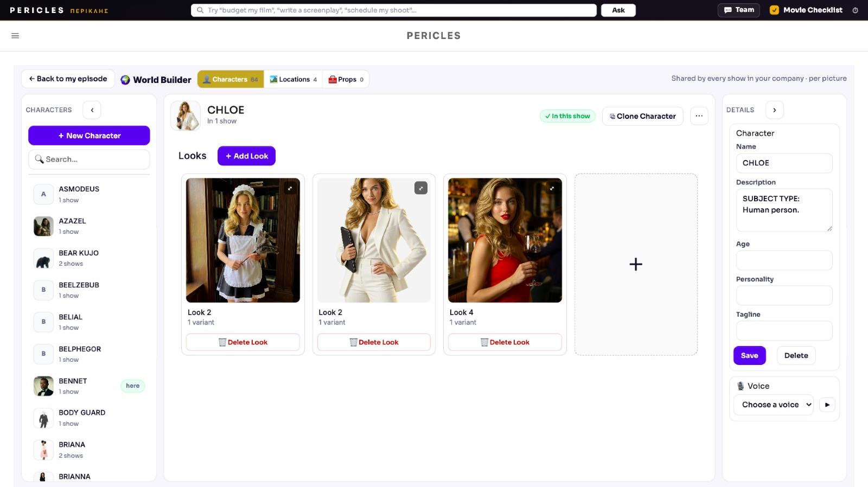Open the Choose a voice dropdown

(x=774, y=405)
